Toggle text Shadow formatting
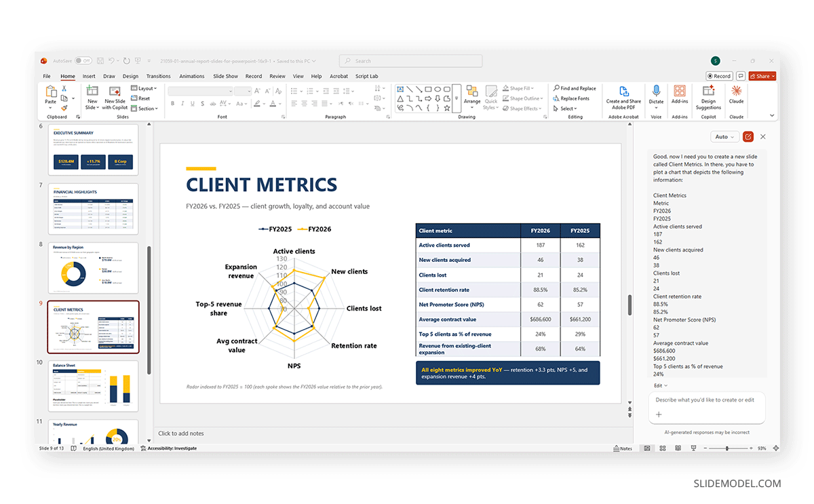The image size is (814, 504). click(x=201, y=104)
